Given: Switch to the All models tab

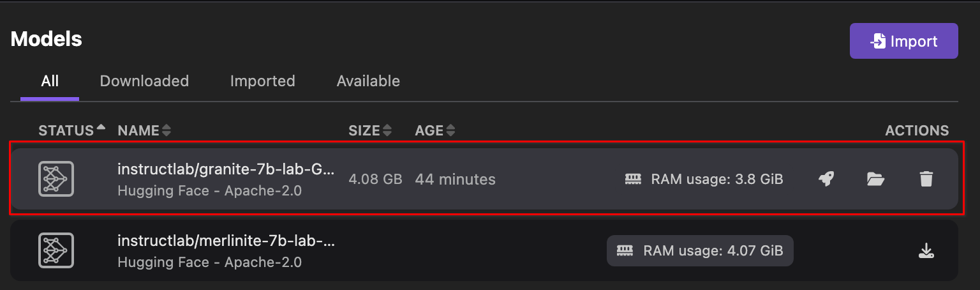Looking at the screenshot, I should click(x=50, y=81).
